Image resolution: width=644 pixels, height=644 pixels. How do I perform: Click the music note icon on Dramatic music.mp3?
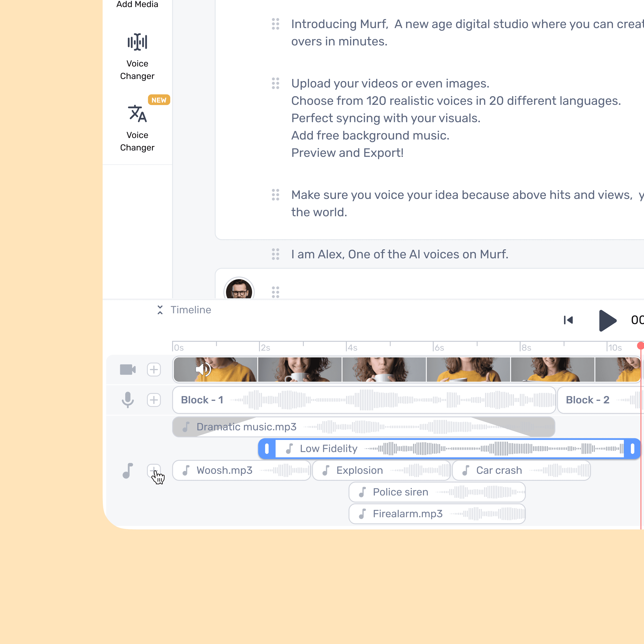(x=186, y=427)
